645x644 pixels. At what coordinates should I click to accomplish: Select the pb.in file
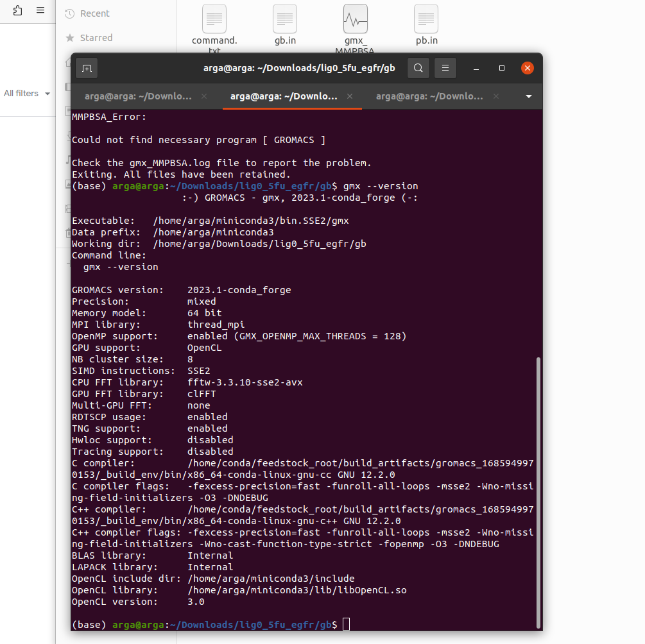(x=426, y=18)
